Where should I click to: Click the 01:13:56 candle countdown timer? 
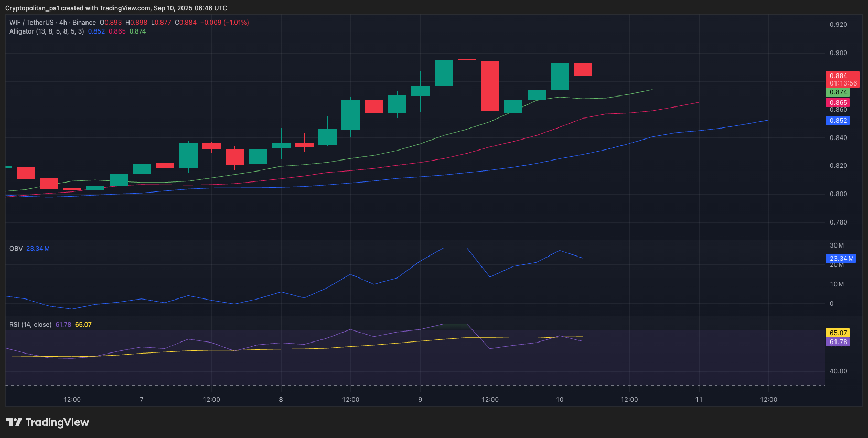[843, 83]
